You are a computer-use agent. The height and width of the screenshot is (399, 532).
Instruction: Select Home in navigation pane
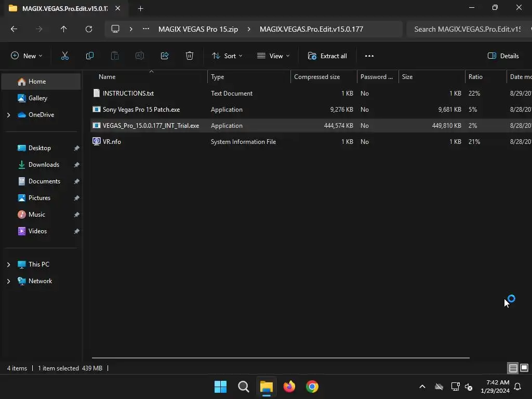(41, 82)
